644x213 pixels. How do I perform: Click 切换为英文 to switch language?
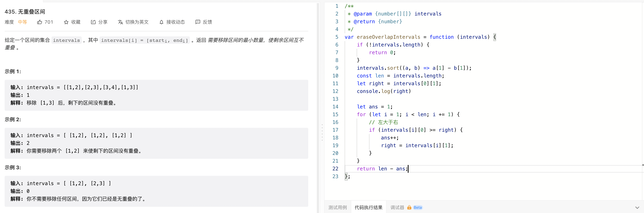[x=137, y=22]
